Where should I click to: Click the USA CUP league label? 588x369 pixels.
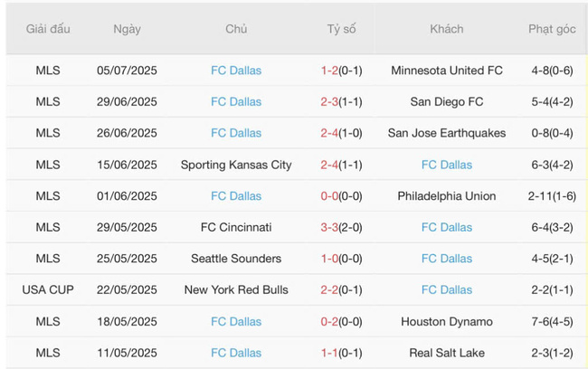coord(48,290)
